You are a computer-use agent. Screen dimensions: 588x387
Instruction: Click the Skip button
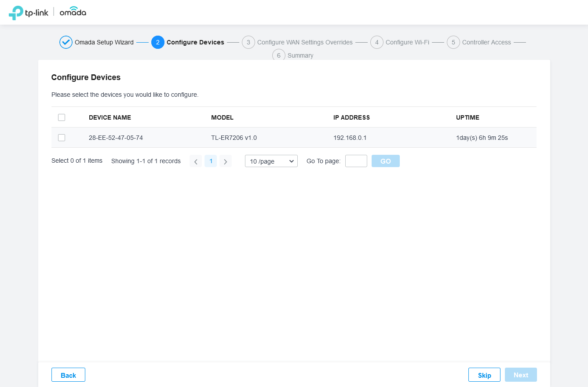(484, 375)
